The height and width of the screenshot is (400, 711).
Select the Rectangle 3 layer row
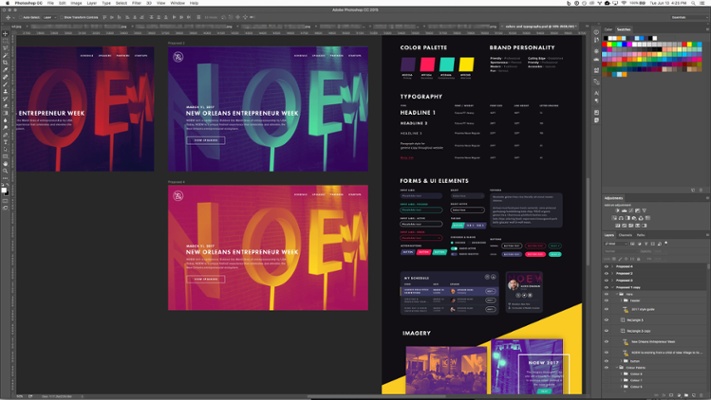click(654, 320)
